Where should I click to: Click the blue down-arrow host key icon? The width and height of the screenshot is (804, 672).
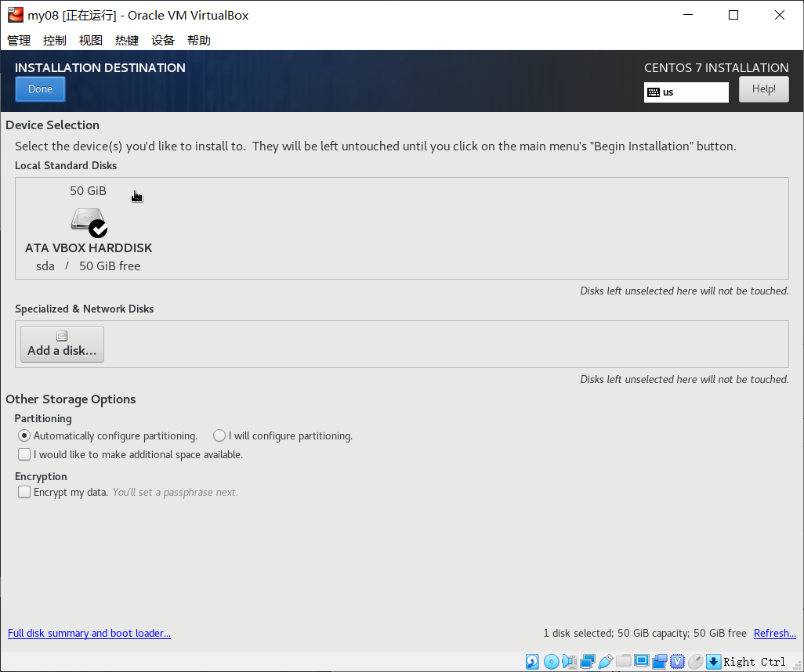pos(713,661)
